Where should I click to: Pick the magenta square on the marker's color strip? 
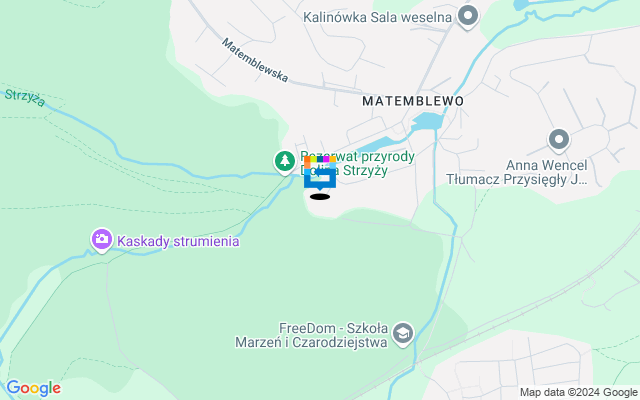click(x=326, y=159)
